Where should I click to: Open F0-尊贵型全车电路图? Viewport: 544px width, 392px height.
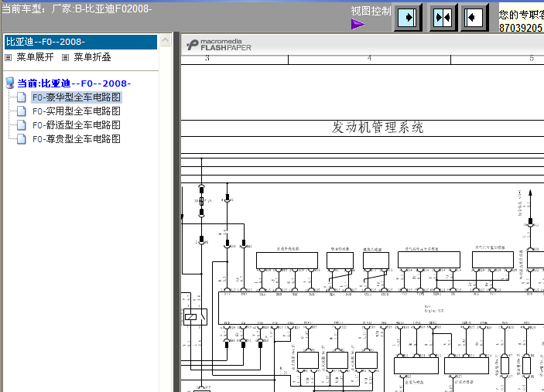point(77,139)
